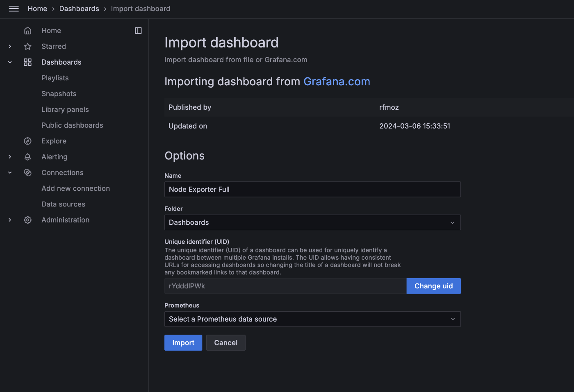Click the Prometheus field label
This screenshot has height=392, width=574.
pos(182,305)
